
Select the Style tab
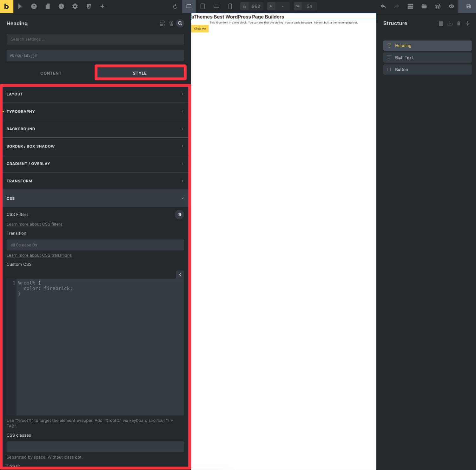[x=140, y=73]
